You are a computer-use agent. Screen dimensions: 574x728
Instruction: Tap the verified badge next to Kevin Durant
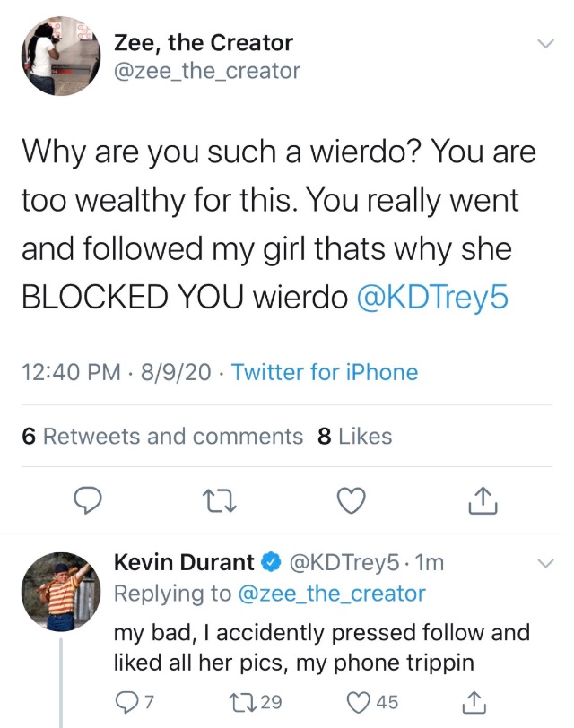pos(270,563)
